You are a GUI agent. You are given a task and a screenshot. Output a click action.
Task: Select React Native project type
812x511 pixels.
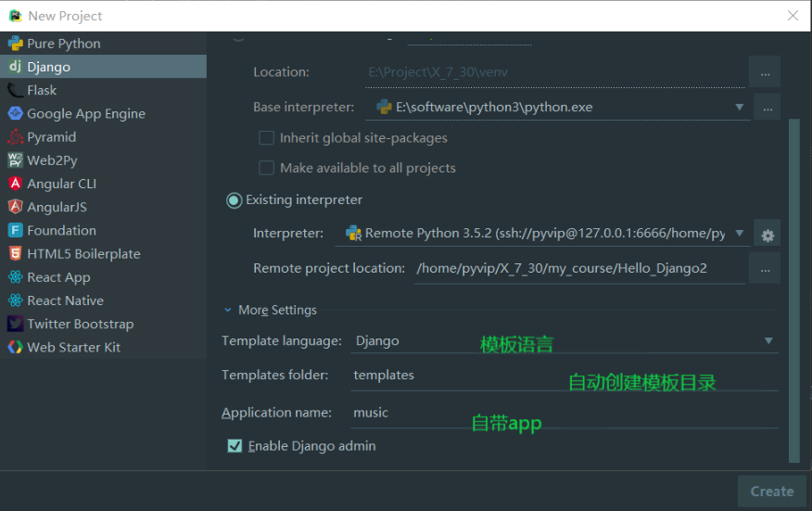click(104, 300)
